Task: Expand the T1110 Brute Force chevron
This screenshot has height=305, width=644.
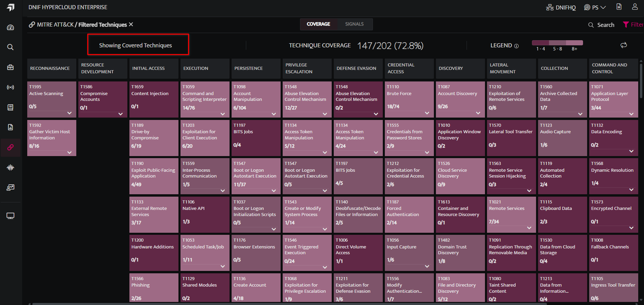Action: click(427, 113)
